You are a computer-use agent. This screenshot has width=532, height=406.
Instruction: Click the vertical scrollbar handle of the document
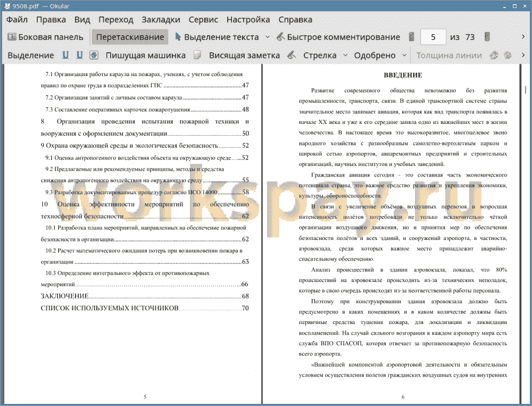click(x=526, y=89)
